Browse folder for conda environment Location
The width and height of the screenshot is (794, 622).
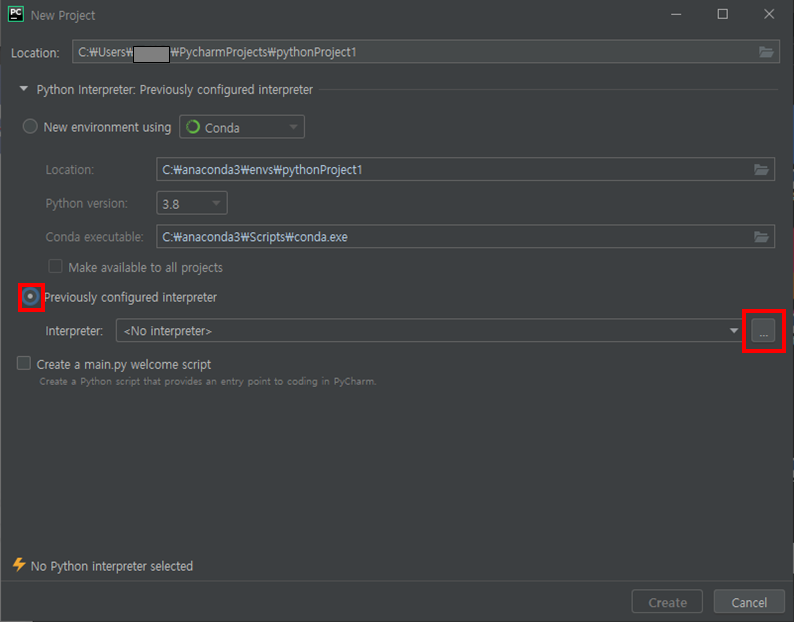pyautogui.click(x=761, y=170)
